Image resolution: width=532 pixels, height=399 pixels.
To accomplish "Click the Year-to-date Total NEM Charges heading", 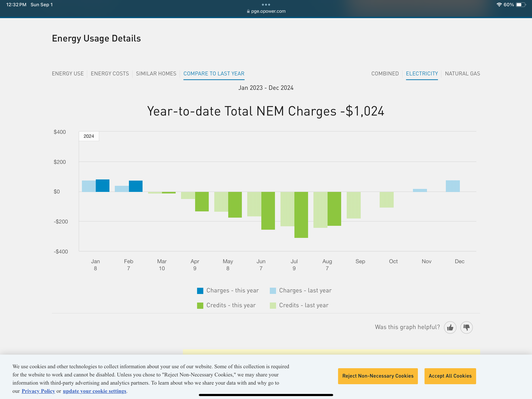I will [x=266, y=111].
